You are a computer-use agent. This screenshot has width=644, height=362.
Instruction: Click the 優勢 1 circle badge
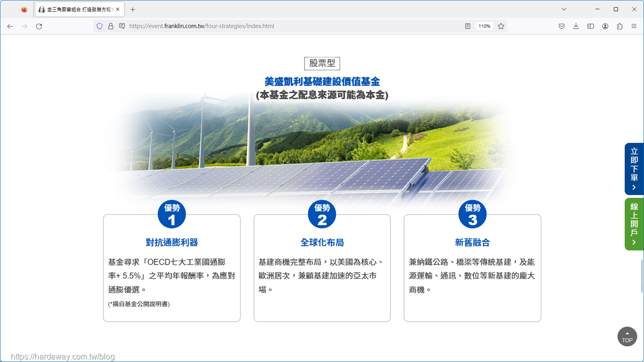pyautogui.click(x=172, y=214)
